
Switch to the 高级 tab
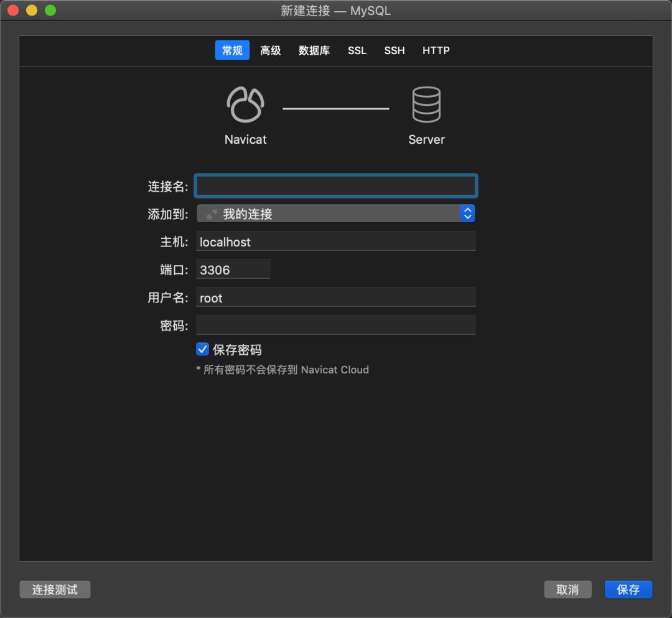pos(271,50)
